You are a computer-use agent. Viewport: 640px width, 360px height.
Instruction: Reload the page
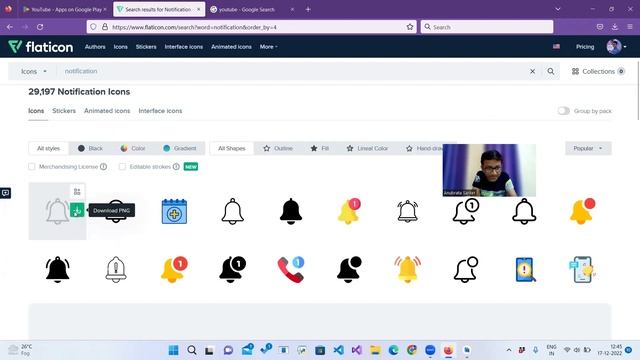click(x=40, y=27)
